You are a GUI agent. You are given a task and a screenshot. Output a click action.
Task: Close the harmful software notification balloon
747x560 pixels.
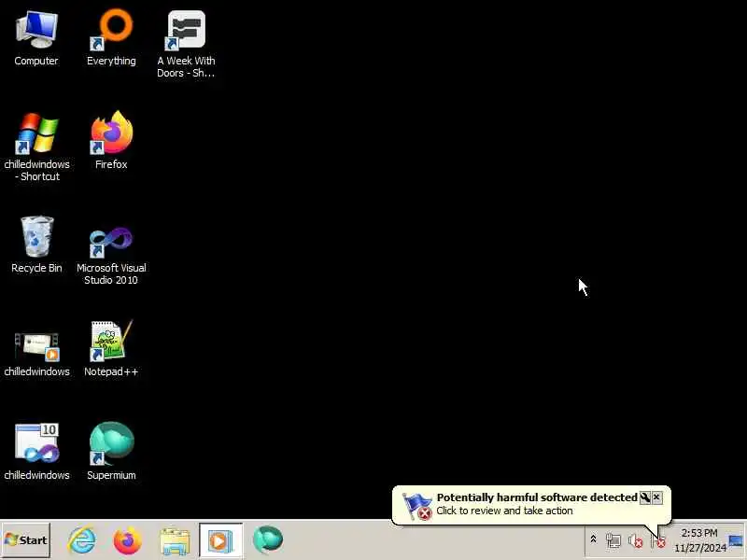[657, 497]
